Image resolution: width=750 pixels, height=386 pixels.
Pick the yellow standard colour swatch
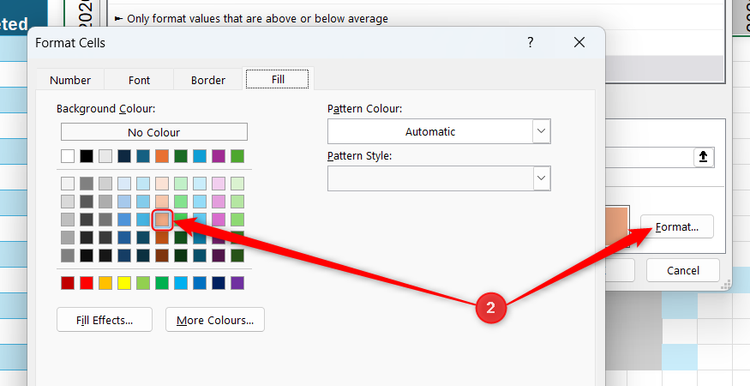124,283
